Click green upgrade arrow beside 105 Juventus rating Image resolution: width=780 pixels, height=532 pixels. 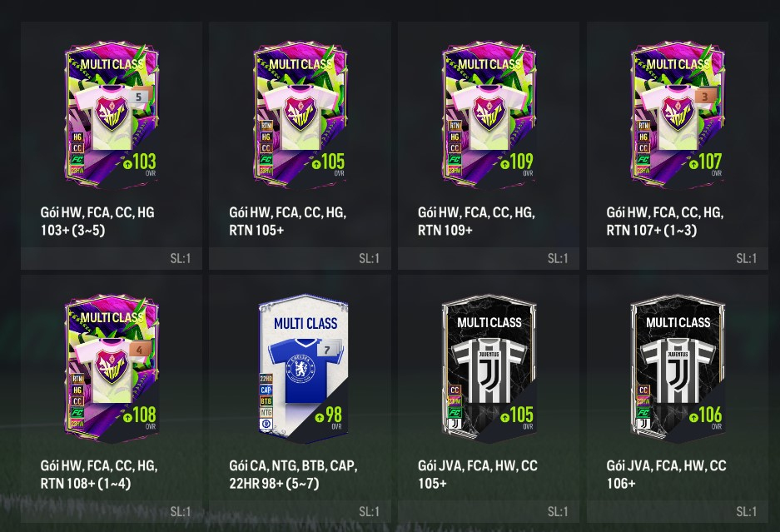[x=505, y=417]
